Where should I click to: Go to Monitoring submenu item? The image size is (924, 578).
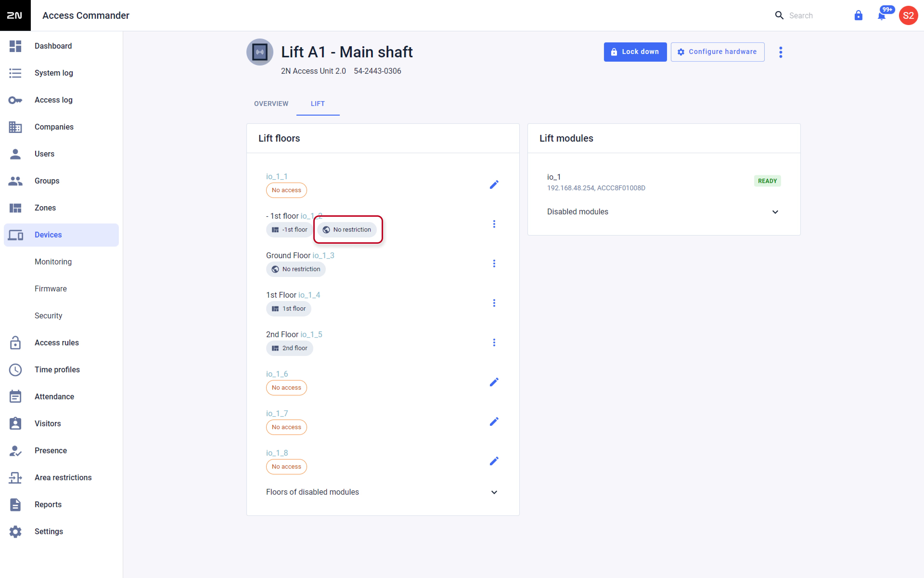[x=53, y=262]
